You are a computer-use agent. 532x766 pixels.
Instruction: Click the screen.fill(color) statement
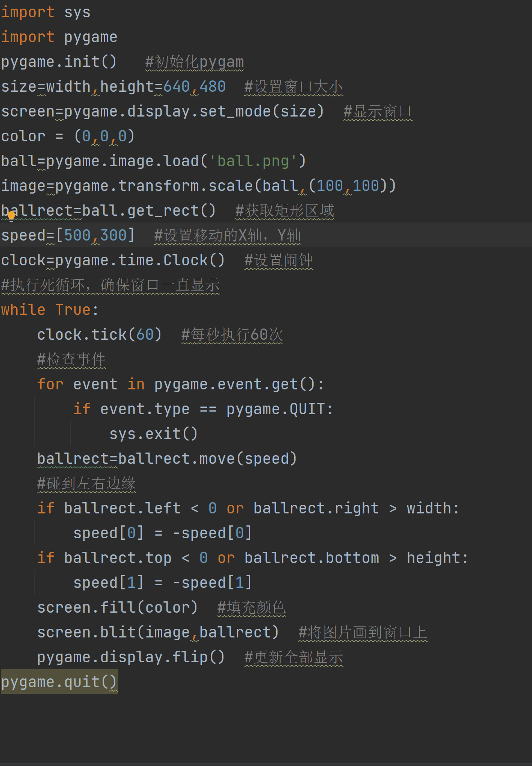(x=117, y=608)
